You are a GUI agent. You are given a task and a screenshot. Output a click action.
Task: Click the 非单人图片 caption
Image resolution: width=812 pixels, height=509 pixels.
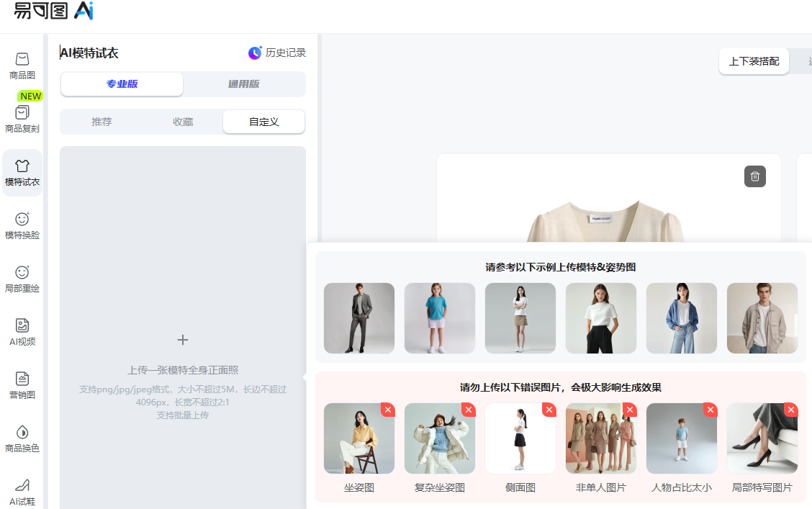(600, 488)
